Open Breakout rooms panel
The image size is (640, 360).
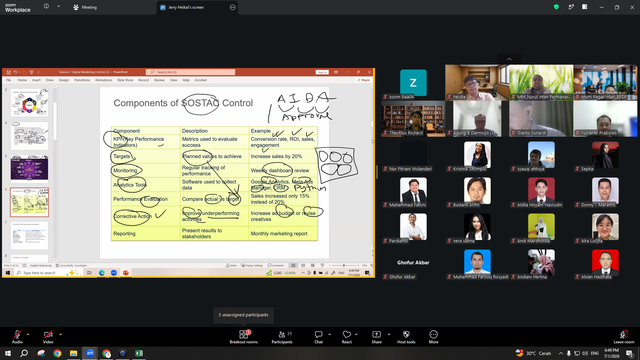coord(243,337)
